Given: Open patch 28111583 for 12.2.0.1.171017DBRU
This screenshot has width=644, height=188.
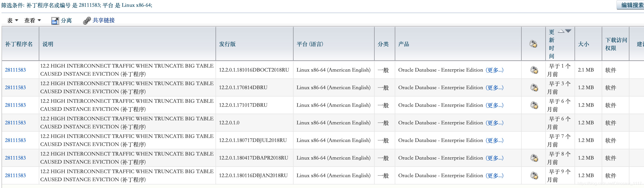Looking at the screenshot, I should (15, 105).
